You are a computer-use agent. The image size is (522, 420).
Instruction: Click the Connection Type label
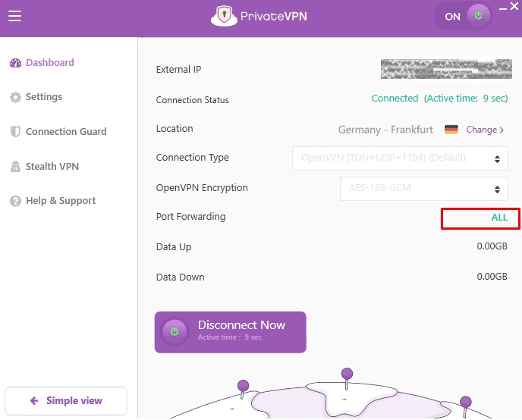pos(193,157)
